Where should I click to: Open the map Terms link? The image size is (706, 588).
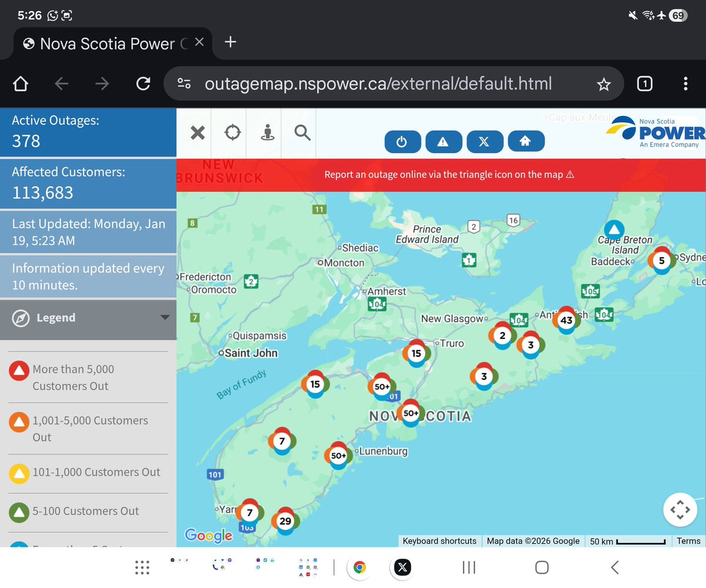[x=688, y=541]
